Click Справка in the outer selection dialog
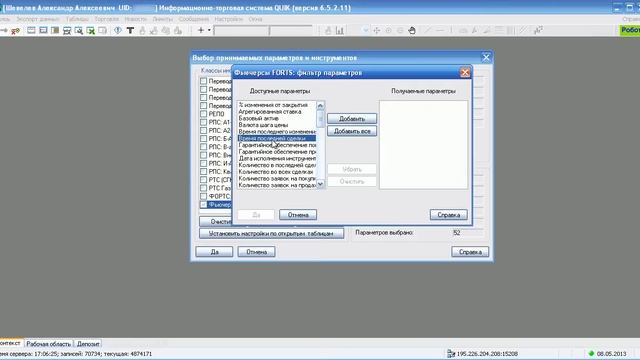 tap(470, 252)
